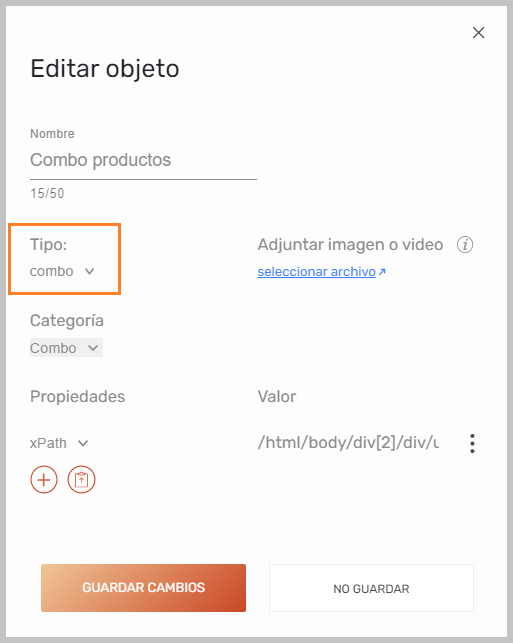
Task: Open the Categoría Combo dropdown
Action: tap(66, 348)
